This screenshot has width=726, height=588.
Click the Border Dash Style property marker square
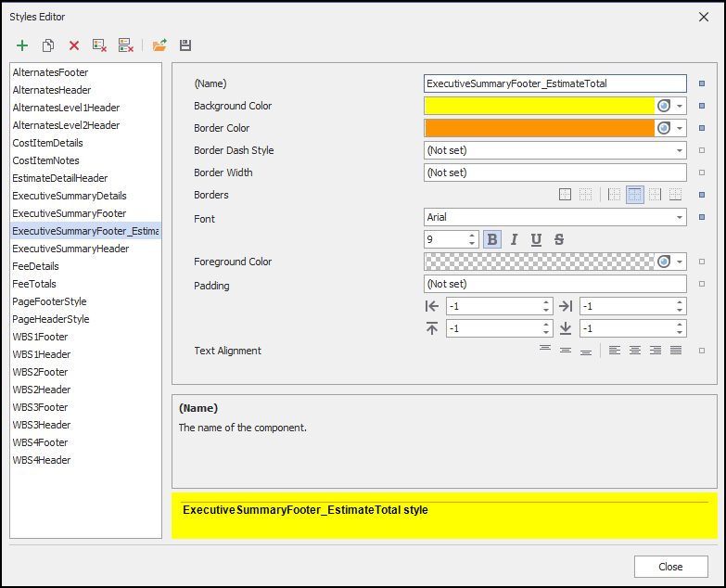point(702,150)
